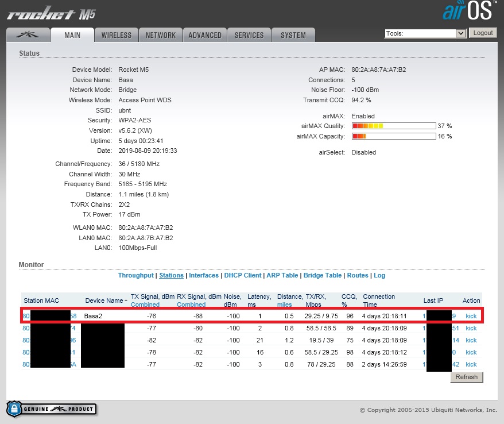Select the Uptime value 5 days 00:23:41
504x424 pixels.
(141, 141)
